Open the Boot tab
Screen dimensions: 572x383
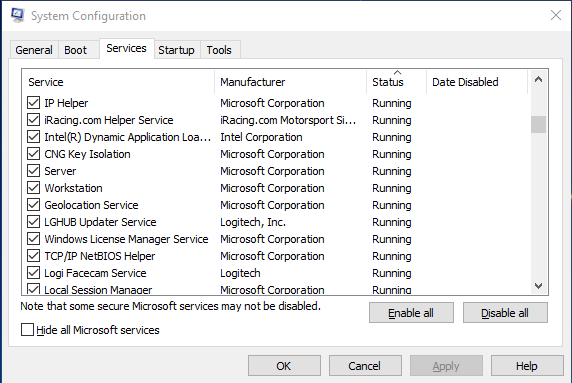(76, 50)
